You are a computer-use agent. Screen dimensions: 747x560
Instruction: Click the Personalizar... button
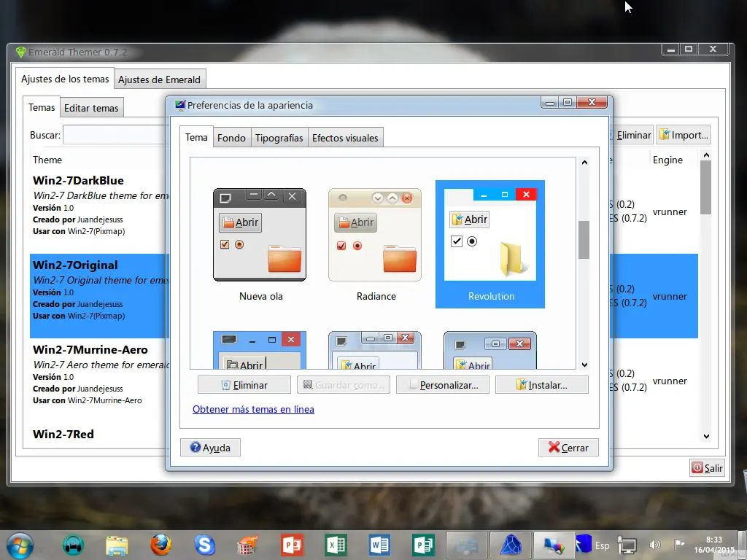click(443, 385)
